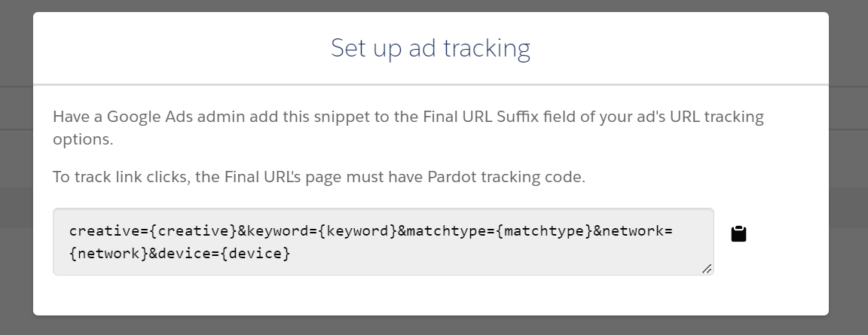Place cursor on {matchtype} in the snippet

coord(545,231)
